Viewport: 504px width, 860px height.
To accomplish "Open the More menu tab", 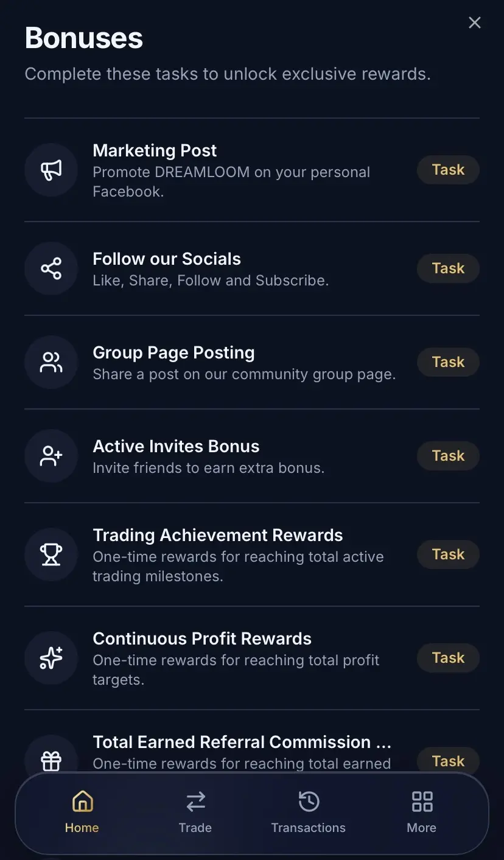I will [x=422, y=811].
